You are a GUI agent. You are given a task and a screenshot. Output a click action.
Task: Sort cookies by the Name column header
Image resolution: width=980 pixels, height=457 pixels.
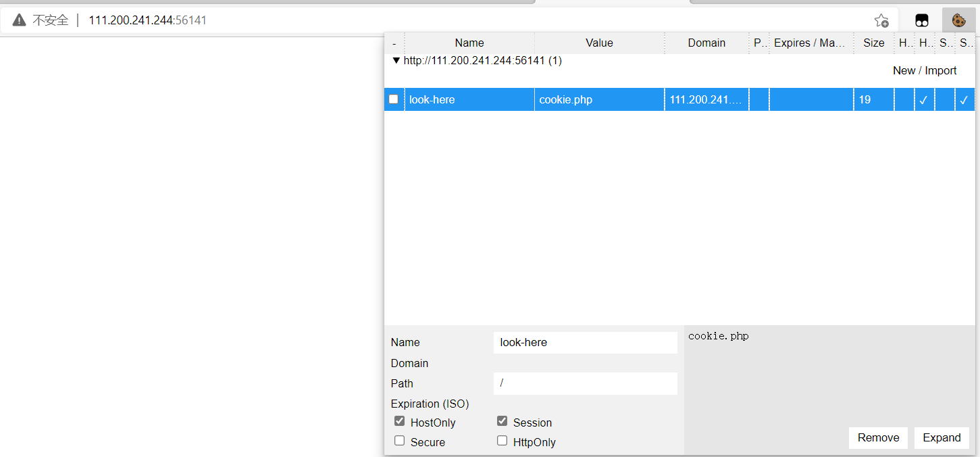(469, 43)
